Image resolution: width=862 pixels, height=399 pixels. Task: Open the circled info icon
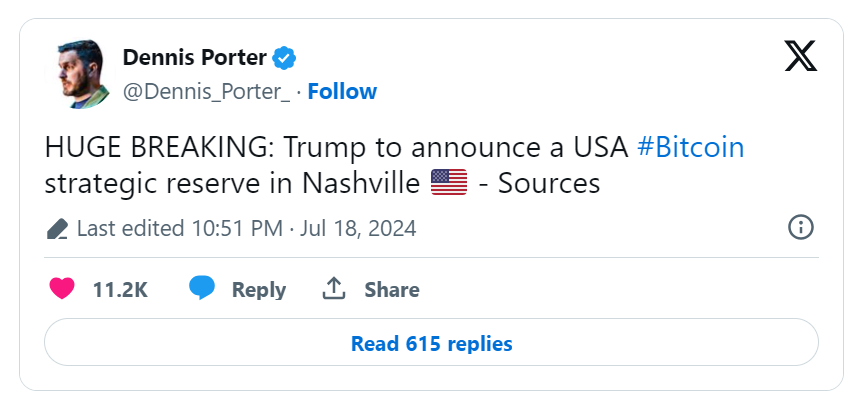pyautogui.click(x=800, y=227)
